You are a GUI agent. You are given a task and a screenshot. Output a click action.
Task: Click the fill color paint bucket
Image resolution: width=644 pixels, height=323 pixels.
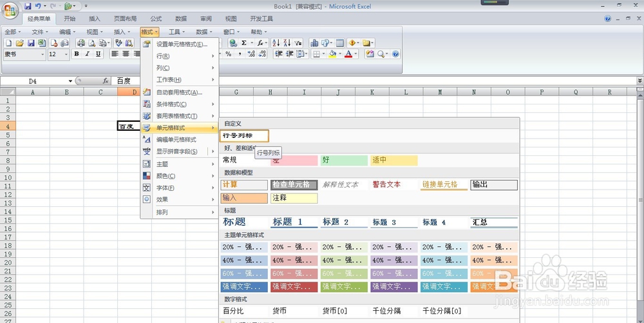[332, 54]
